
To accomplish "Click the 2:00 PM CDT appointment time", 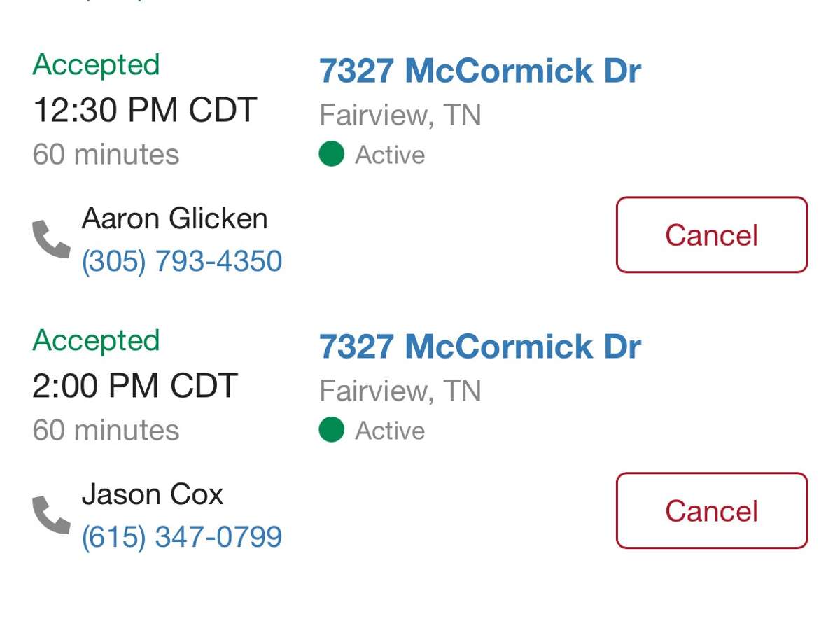I will tap(136, 386).
